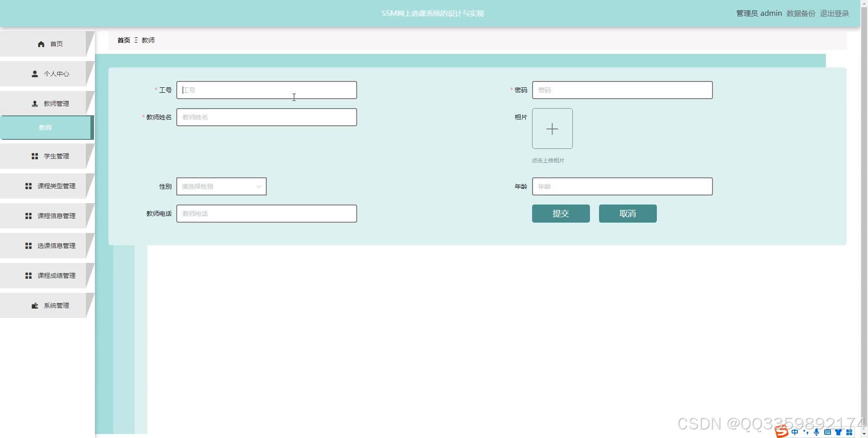Click the teacher icon beside 教师管理
Screen dimensions: 868x438
[35, 104]
